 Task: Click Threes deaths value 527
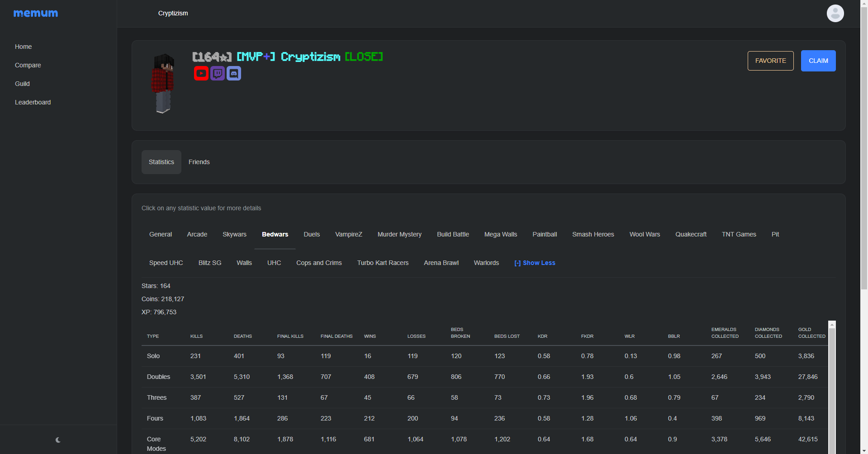pos(239,397)
